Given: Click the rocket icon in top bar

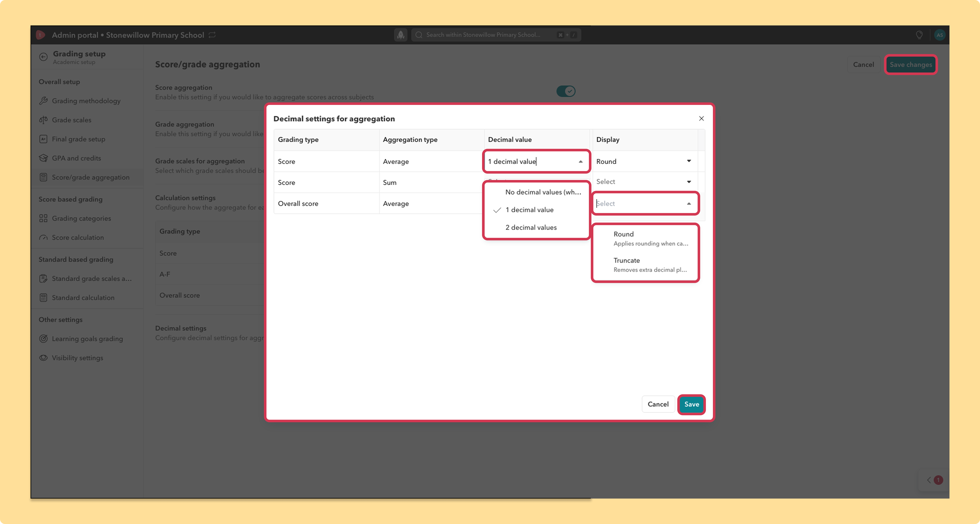Looking at the screenshot, I should click(401, 35).
